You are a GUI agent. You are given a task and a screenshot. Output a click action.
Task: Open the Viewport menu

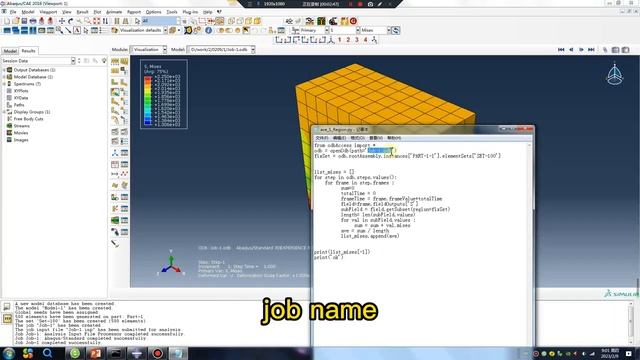[x=48, y=12]
